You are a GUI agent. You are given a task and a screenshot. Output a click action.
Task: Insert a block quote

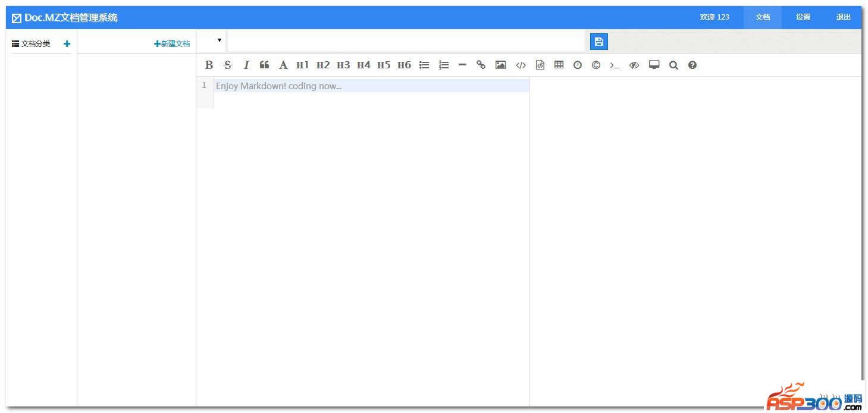point(265,65)
